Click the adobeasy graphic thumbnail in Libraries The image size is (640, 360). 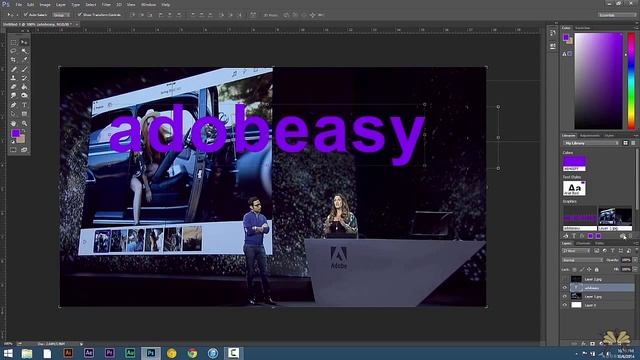[580, 219]
